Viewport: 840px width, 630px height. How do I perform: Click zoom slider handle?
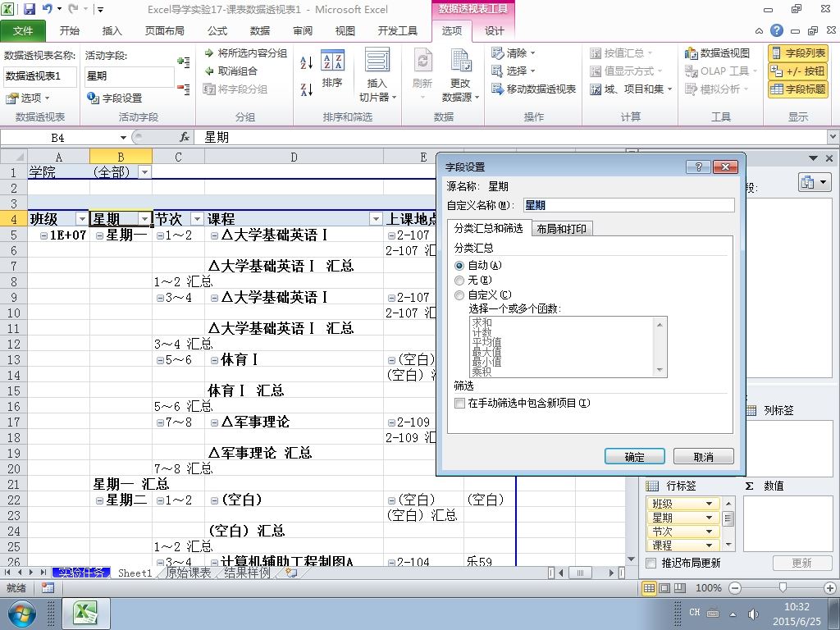[x=783, y=588]
